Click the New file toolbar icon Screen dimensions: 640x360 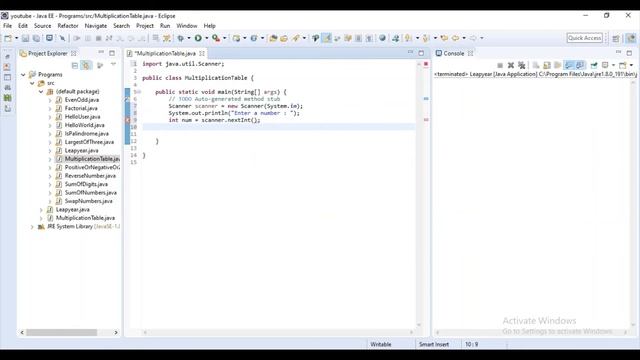pos(8,38)
